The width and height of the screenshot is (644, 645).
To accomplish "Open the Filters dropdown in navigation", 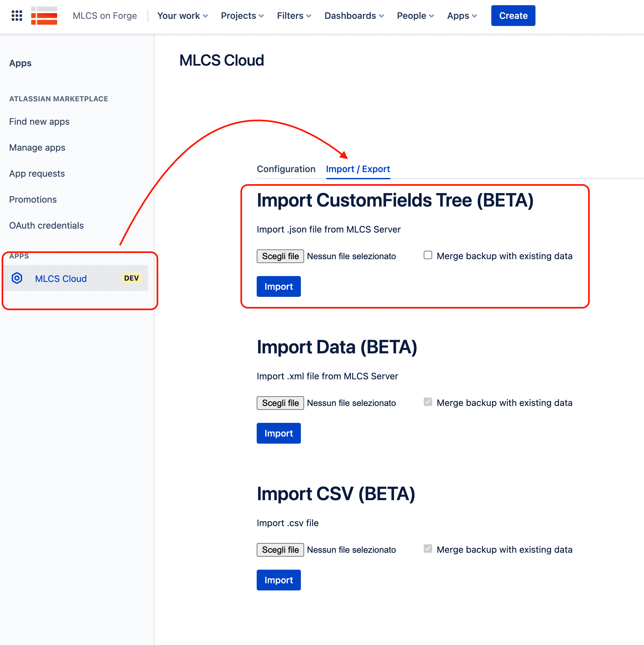I will (294, 16).
